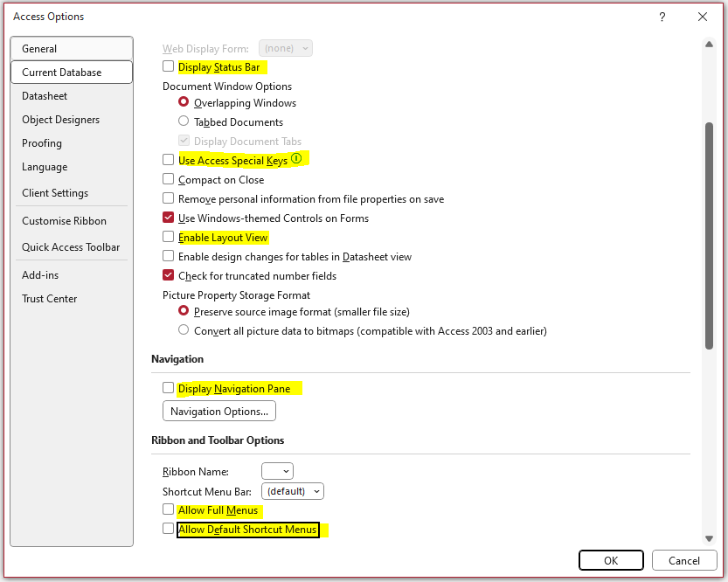The height and width of the screenshot is (582, 728).
Task: Click the vertical scrollbar thumb
Action: click(x=709, y=236)
